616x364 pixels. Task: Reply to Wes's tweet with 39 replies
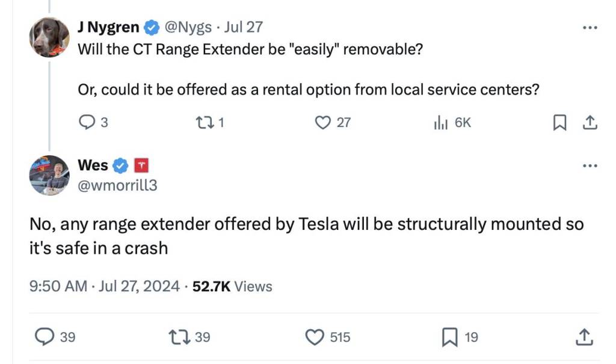point(45,337)
